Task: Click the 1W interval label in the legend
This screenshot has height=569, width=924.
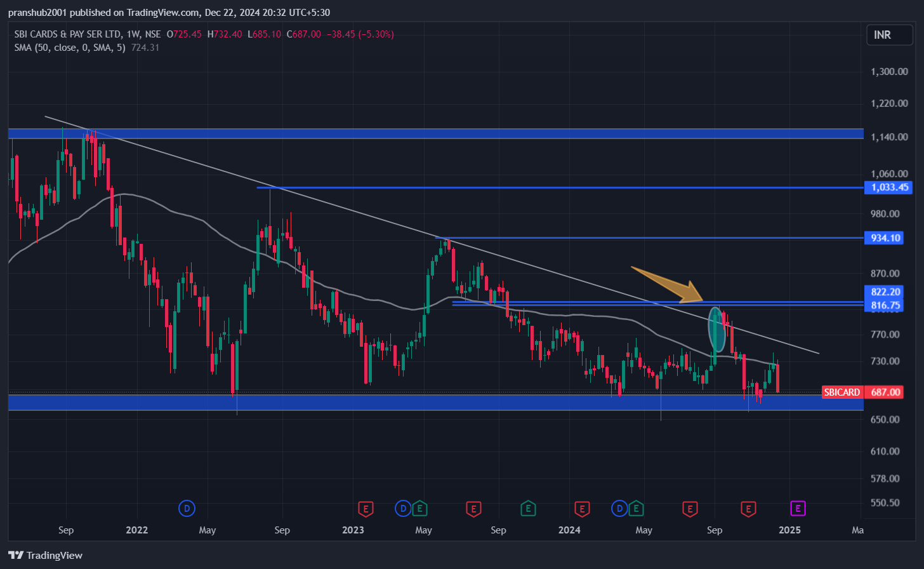Action: [133, 34]
